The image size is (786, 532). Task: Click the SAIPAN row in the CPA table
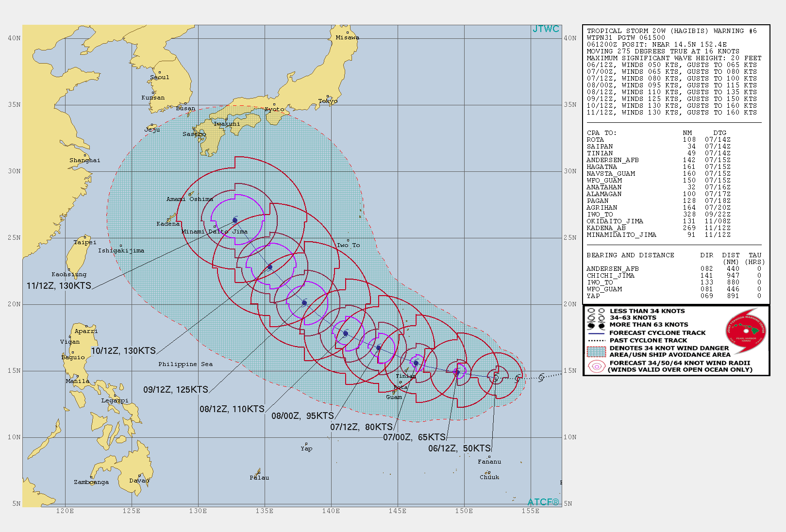pyautogui.click(x=658, y=146)
